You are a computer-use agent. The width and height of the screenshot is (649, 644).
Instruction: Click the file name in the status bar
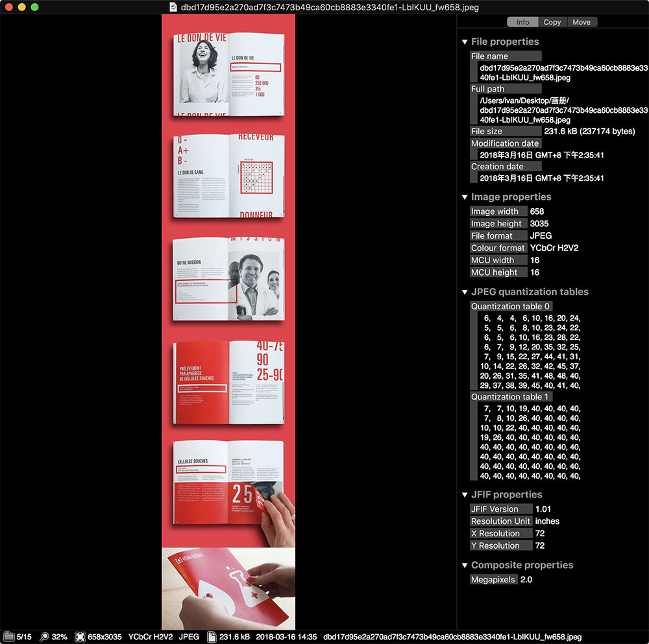pyautogui.click(x=452, y=637)
